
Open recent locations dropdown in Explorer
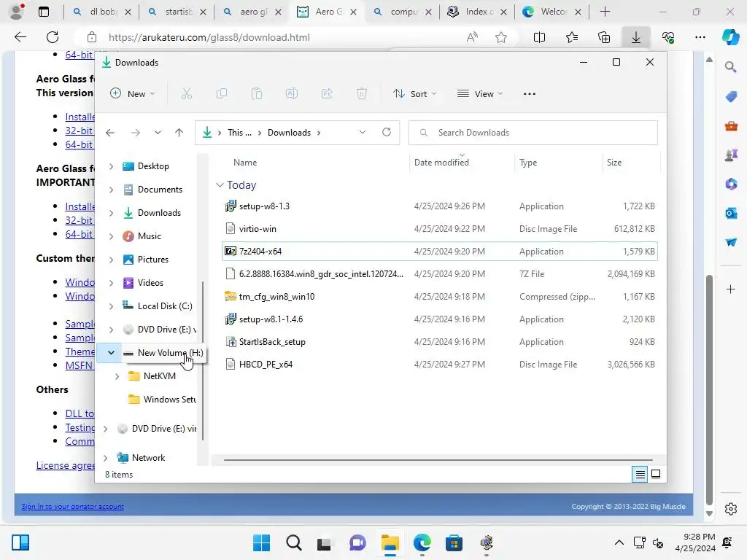158,133
